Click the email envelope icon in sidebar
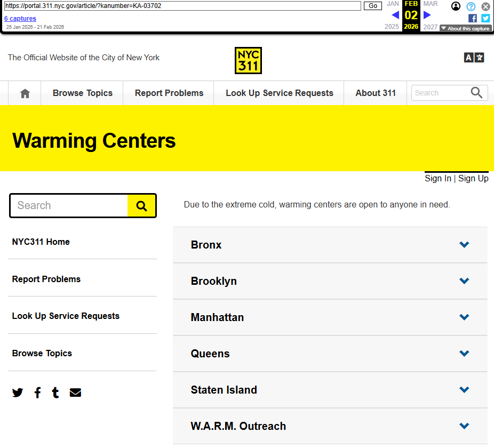Screen dimensions: 494x448 75,393
